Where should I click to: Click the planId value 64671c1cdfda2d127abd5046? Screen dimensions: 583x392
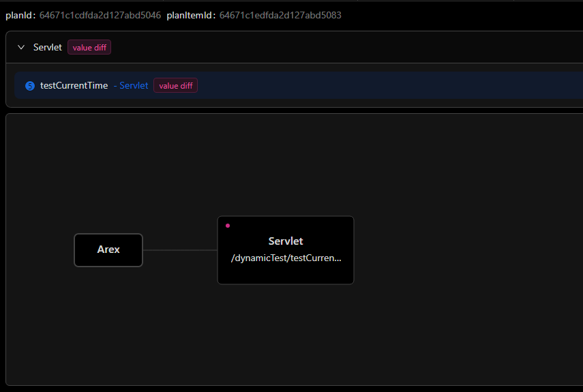point(100,15)
